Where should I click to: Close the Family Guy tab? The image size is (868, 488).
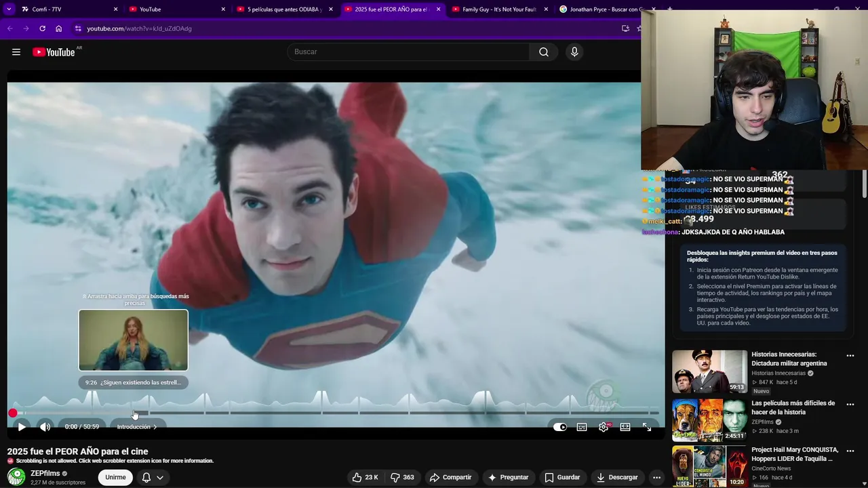point(546,9)
